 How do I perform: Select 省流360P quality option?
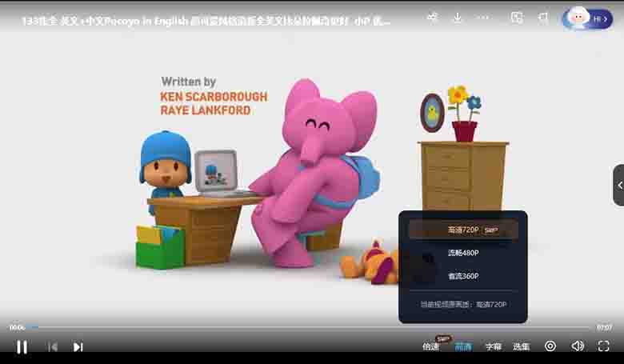464,276
